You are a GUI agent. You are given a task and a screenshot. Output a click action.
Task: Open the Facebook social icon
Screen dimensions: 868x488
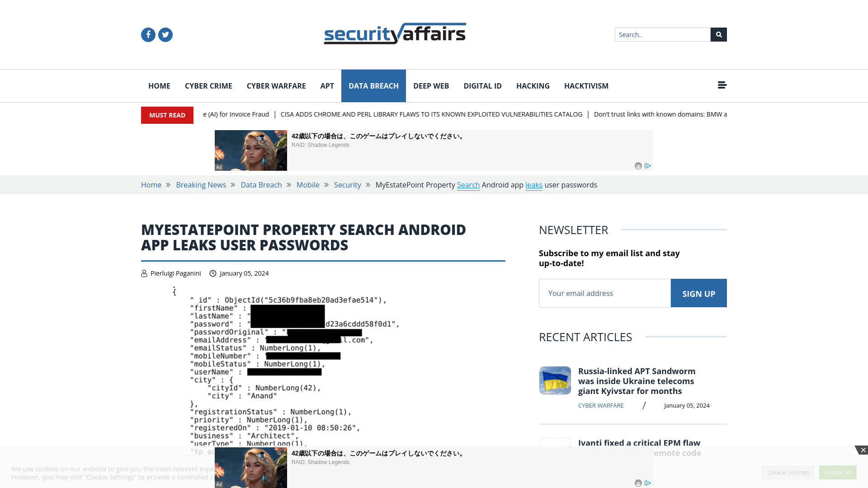(148, 34)
